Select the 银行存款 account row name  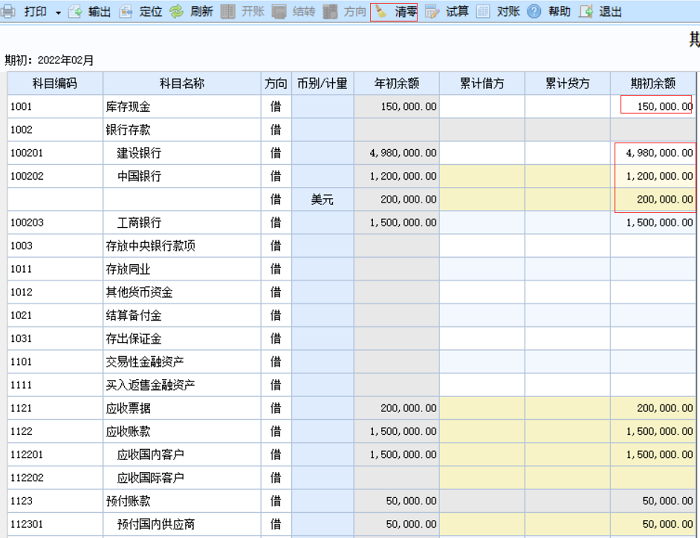pyautogui.click(x=182, y=130)
